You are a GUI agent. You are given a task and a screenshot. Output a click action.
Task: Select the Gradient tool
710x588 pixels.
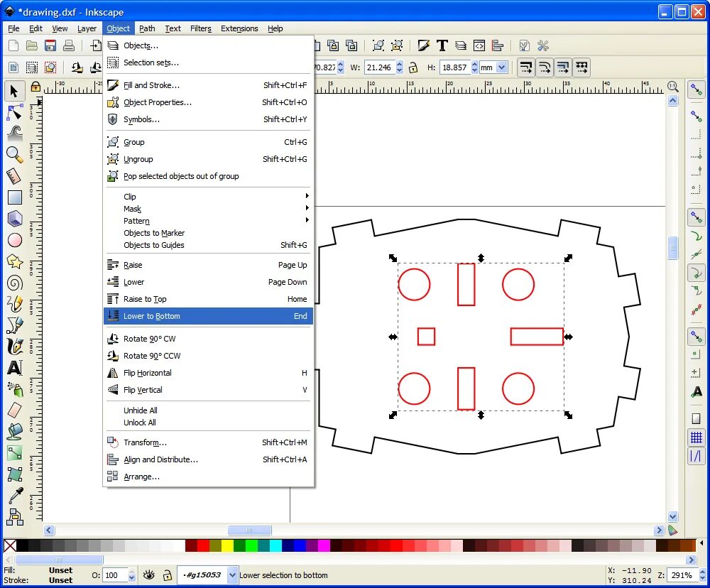coord(14,453)
